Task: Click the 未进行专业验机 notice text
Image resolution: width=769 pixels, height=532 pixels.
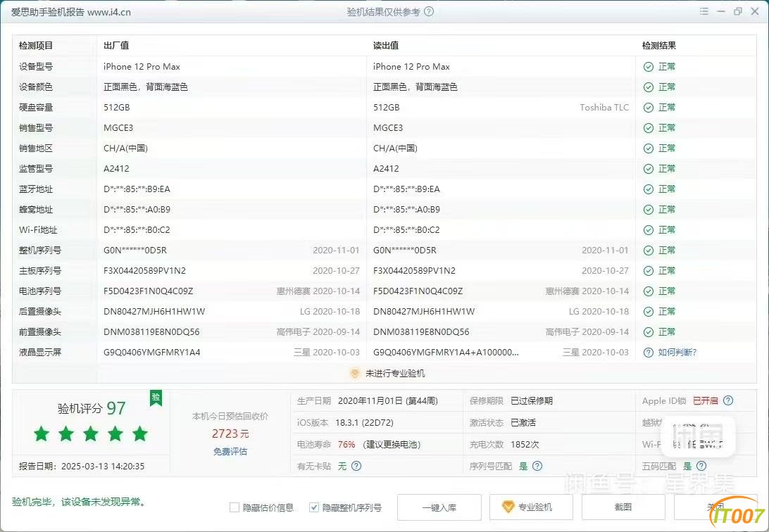Action: tap(395, 373)
